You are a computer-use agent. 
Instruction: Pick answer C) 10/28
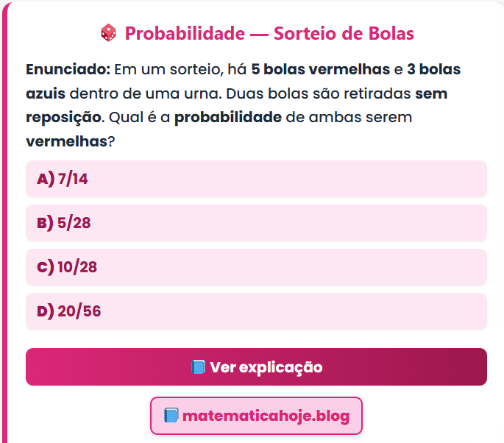(x=256, y=267)
